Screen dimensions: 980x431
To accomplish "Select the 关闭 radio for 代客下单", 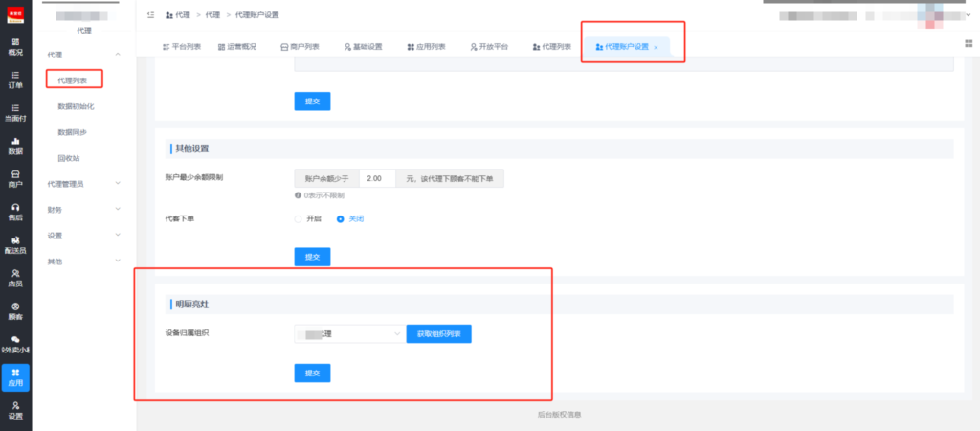I will pos(341,219).
